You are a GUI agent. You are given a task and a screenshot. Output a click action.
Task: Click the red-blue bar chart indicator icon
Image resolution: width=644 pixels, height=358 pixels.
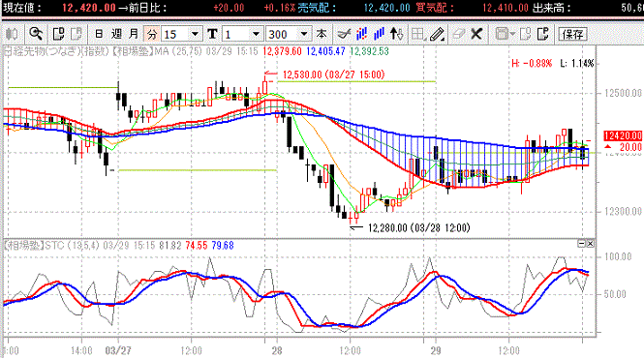[362, 34]
